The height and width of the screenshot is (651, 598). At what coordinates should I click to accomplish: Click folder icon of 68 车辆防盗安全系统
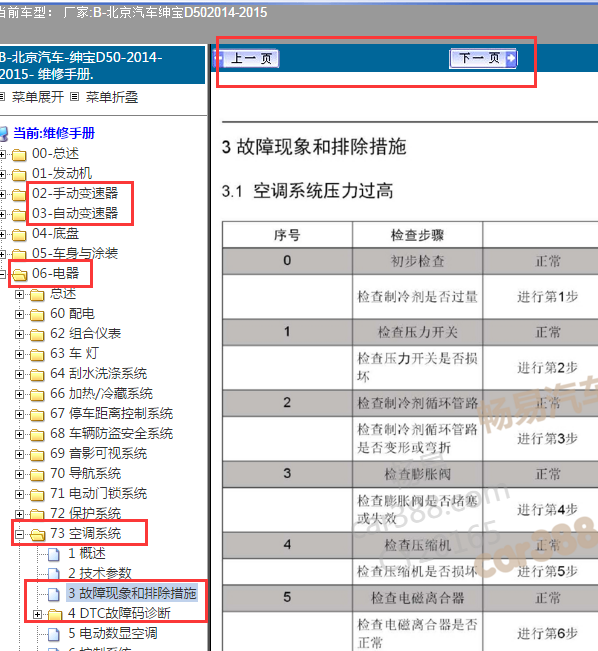point(37,435)
